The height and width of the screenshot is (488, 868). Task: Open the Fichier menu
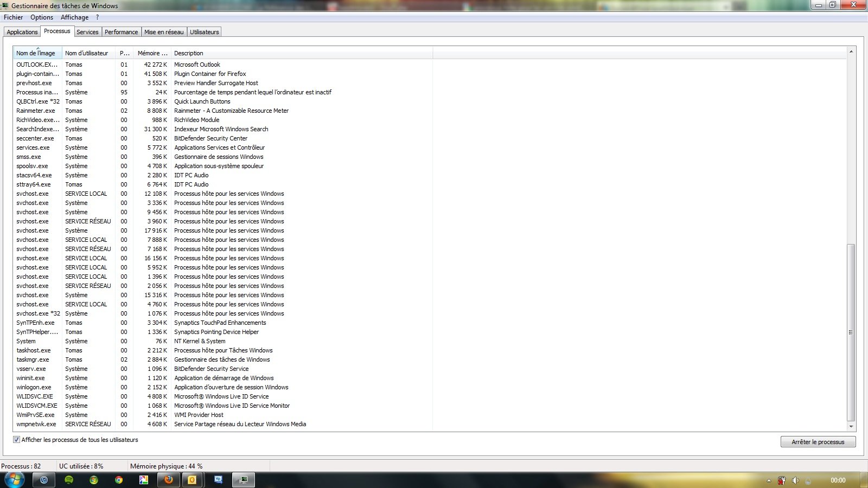tap(13, 17)
